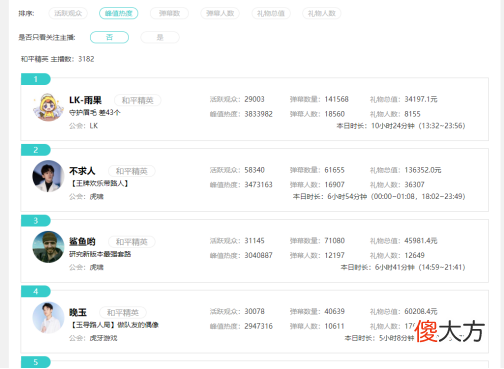Select the 峰值热度 sort option
This screenshot has height=369, width=504.
coord(119,13)
